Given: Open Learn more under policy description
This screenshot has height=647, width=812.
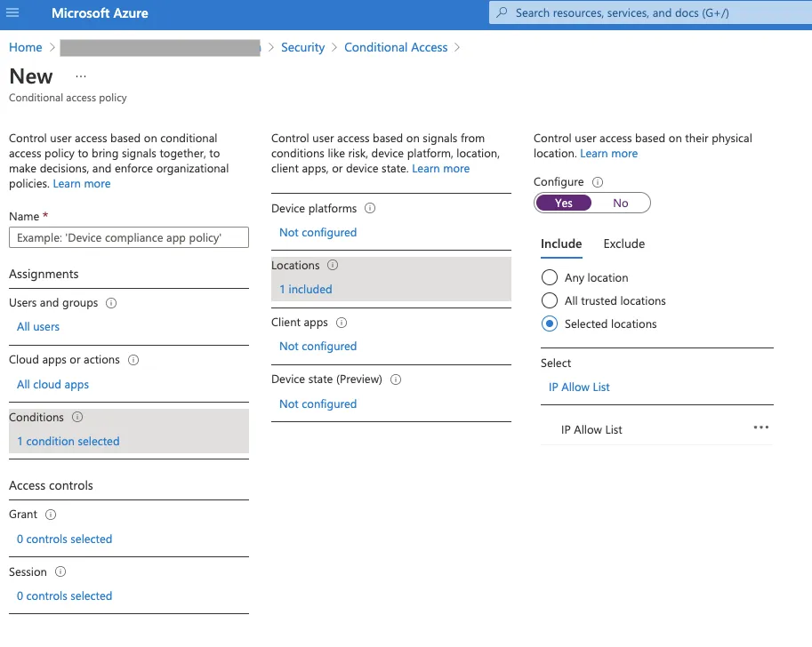Looking at the screenshot, I should pos(82,184).
